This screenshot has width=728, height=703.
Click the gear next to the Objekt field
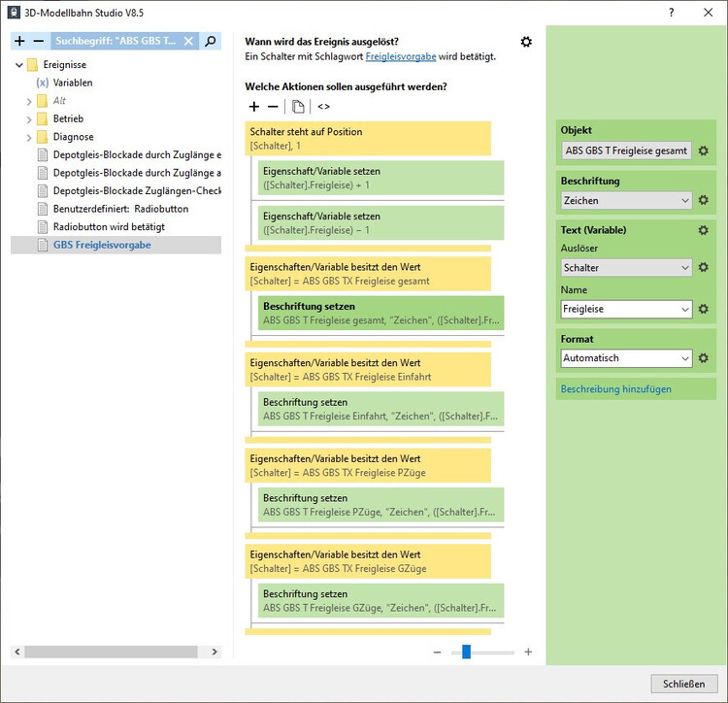[x=704, y=151]
